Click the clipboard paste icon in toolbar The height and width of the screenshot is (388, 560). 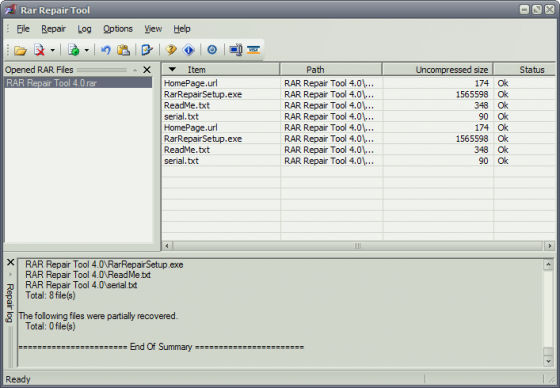point(123,50)
